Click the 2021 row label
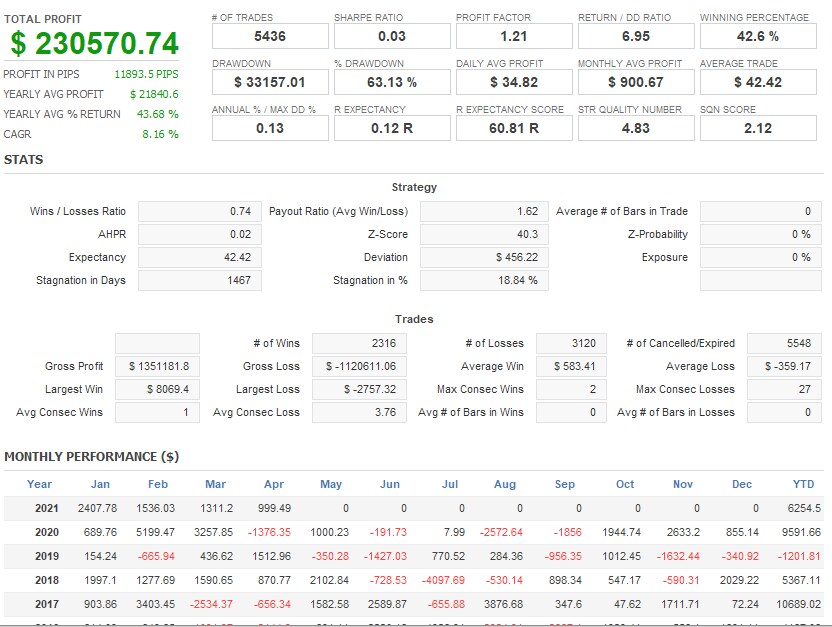Screen dimensions: 832x627 coord(47,508)
